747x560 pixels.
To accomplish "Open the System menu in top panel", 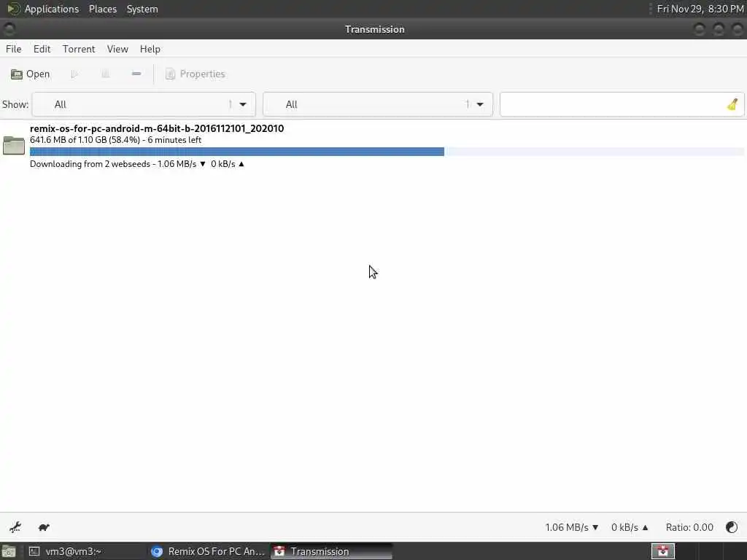I will (142, 9).
